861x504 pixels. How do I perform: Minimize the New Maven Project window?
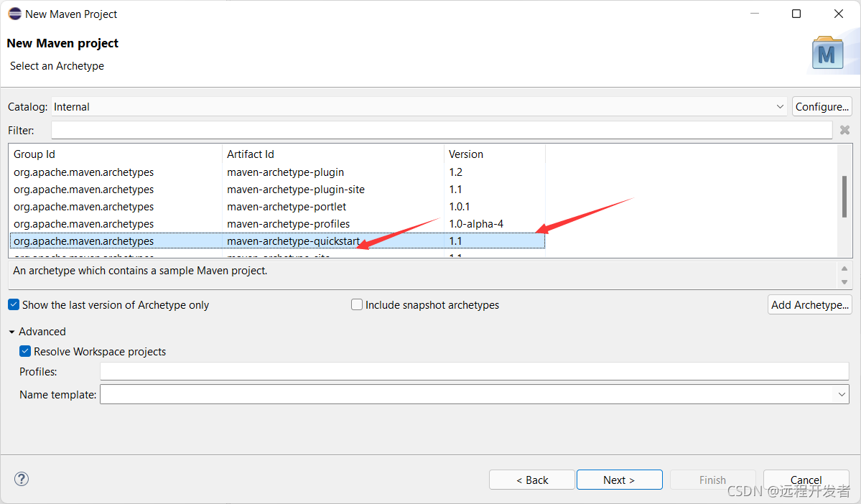[x=755, y=14]
